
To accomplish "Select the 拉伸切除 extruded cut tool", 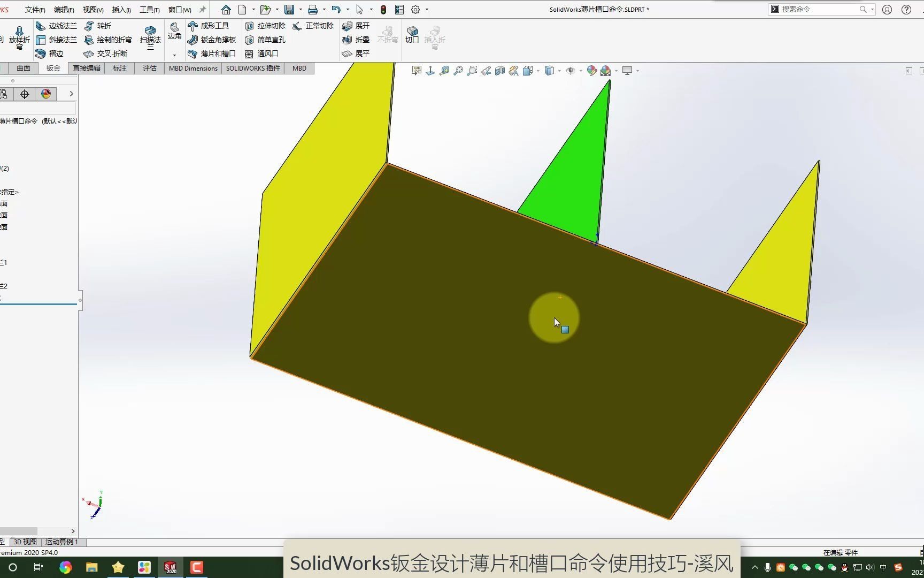I will click(x=265, y=26).
